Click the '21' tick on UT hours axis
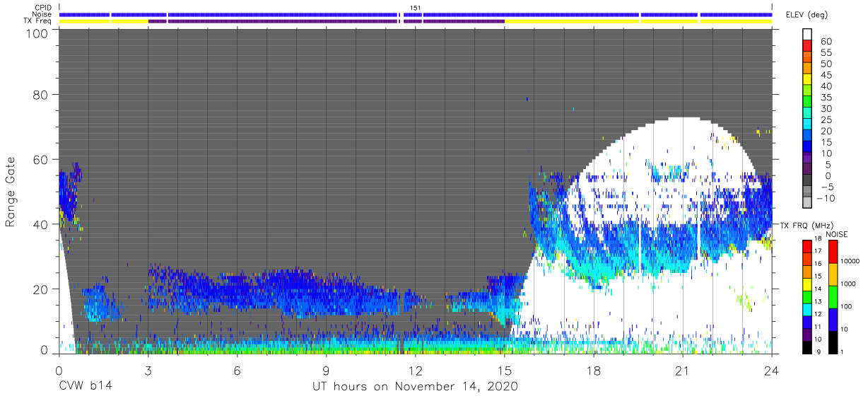This screenshot has width=868, height=401. 683,370
